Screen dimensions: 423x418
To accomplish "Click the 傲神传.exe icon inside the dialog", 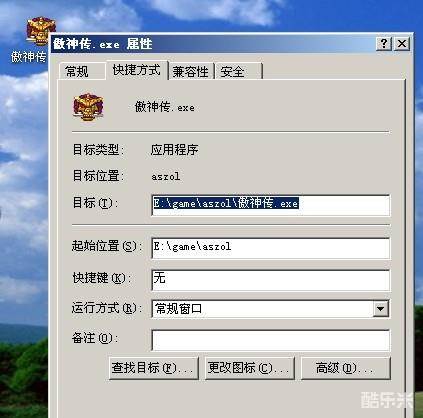I will click(88, 107).
